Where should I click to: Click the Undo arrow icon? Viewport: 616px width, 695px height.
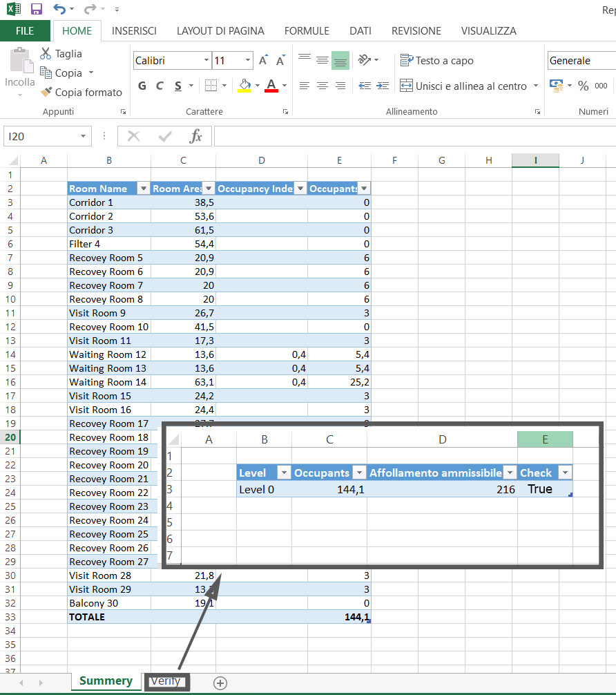click(x=59, y=9)
